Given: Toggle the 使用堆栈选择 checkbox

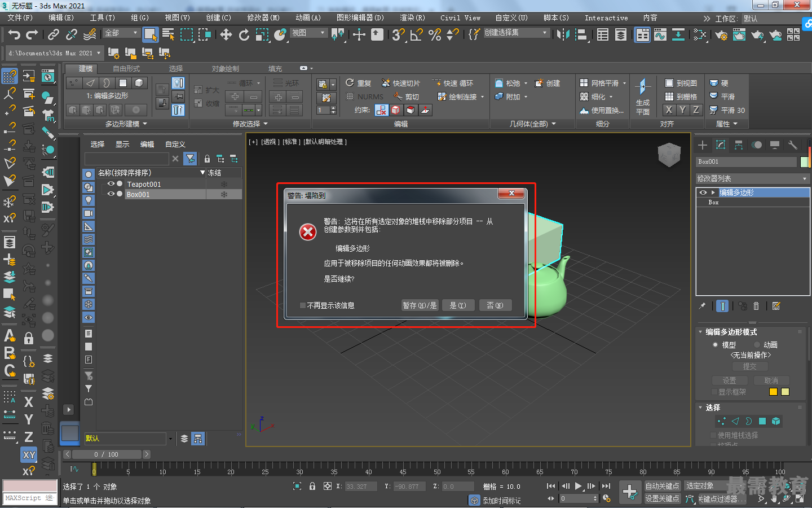Looking at the screenshot, I should click(x=713, y=435).
